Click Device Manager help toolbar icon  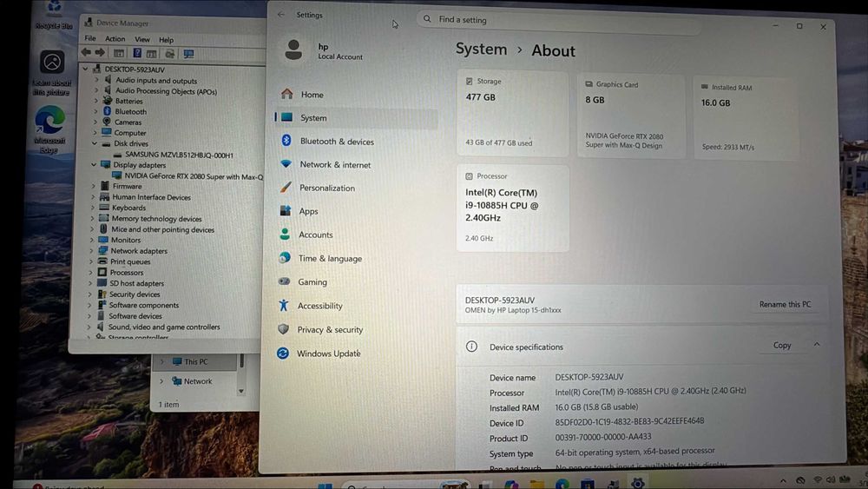click(137, 53)
